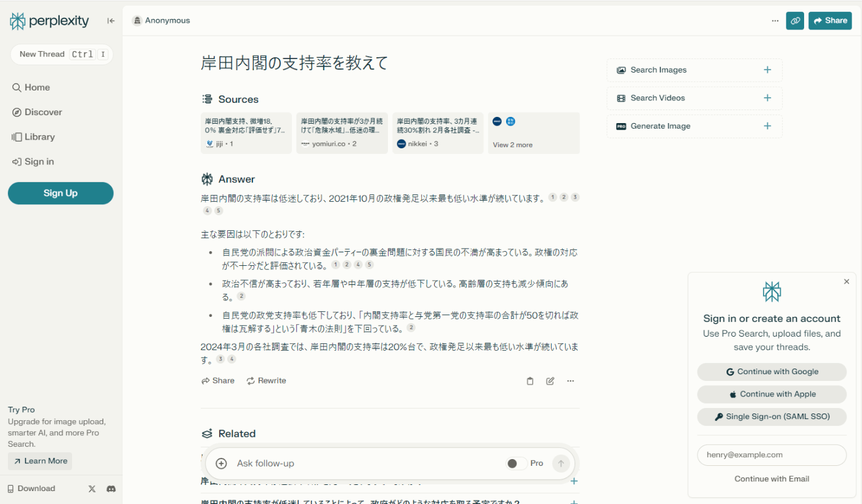
Task: Expand Search Videos plus icon
Action: pyautogui.click(x=767, y=98)
